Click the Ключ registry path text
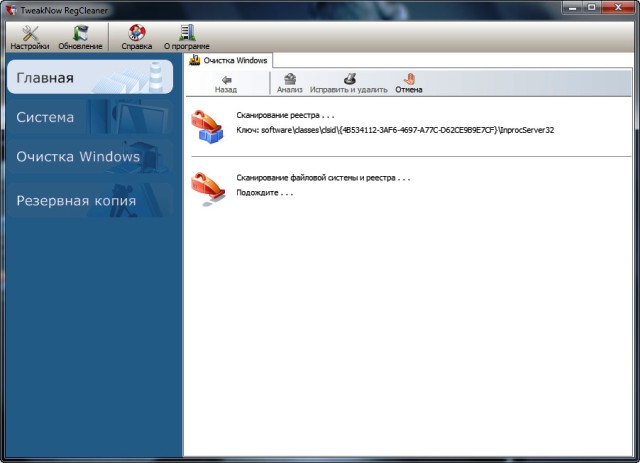The image size is (640, 463). (x=395, y=130)
